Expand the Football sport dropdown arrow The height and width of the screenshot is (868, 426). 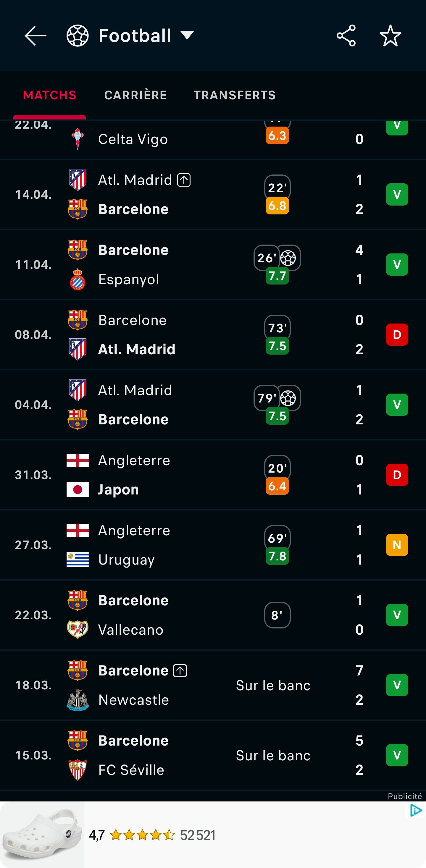click(x=187, y=35)
